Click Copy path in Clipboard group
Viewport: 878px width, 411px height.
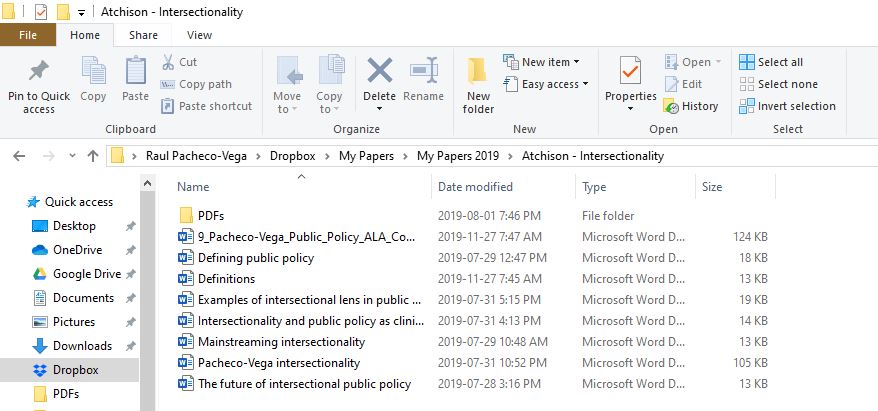coord(195,84)
